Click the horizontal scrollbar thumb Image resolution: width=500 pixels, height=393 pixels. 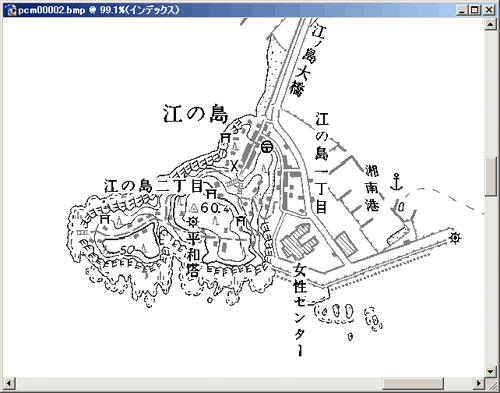[x=413, y=383]
